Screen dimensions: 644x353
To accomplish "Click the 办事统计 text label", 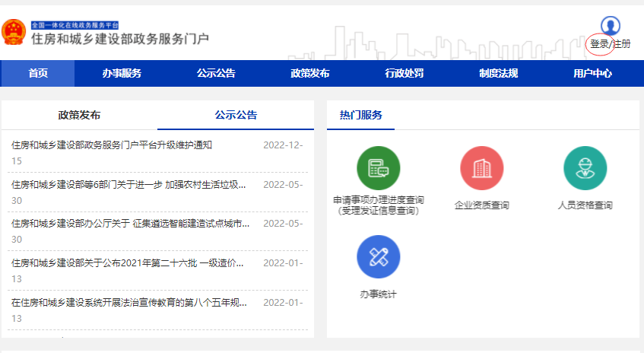I will point(379,294).
